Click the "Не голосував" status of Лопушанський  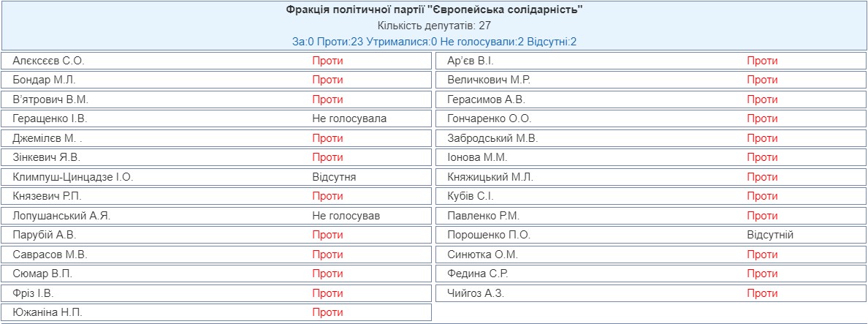pos(346,216)
